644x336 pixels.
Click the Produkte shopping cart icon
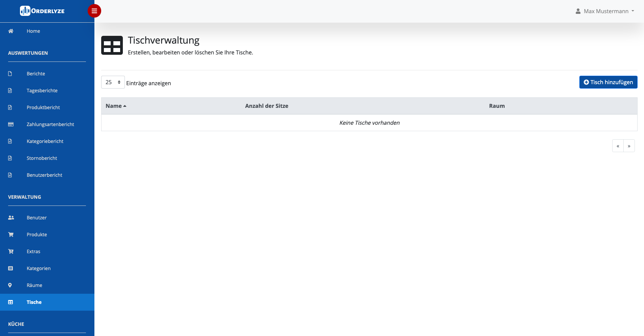(x=11, y=235)
